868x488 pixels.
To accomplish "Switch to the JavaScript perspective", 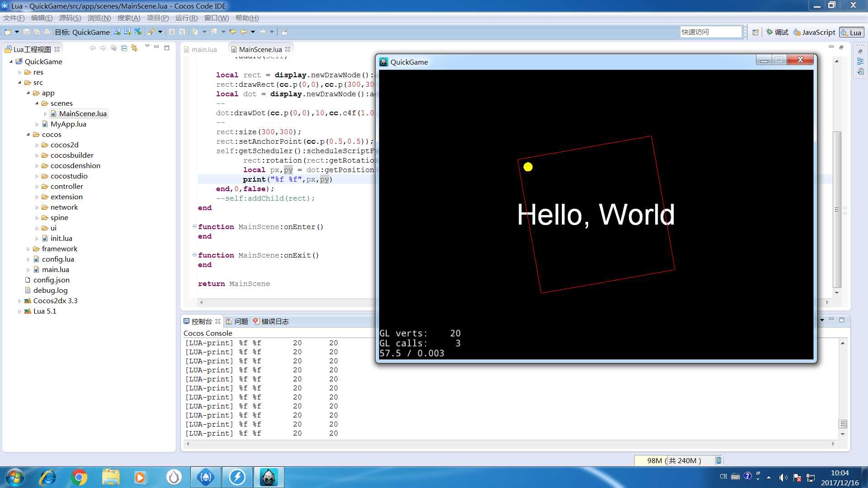I will 814,32.
